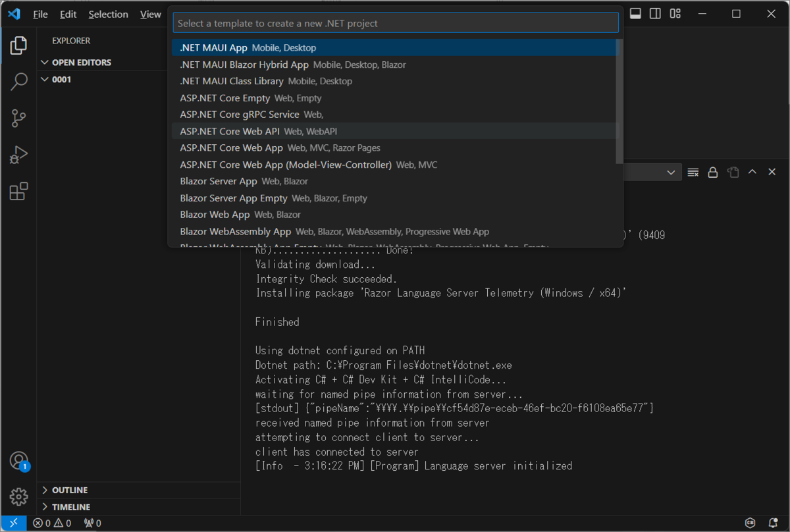Select the Blazor WebAssembly App template

[x=394, y=232]
